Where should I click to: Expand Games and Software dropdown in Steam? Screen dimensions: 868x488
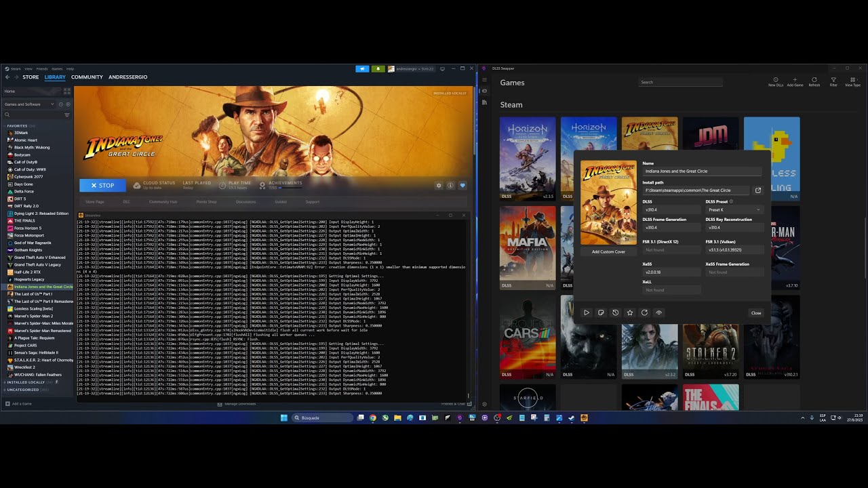point(29,104)
